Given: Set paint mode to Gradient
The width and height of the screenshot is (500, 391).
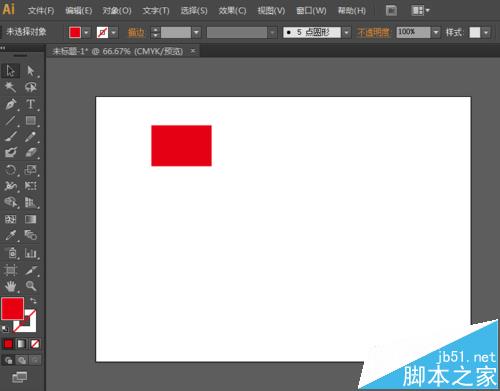Looking at the screenshot, I should point(21,344).
